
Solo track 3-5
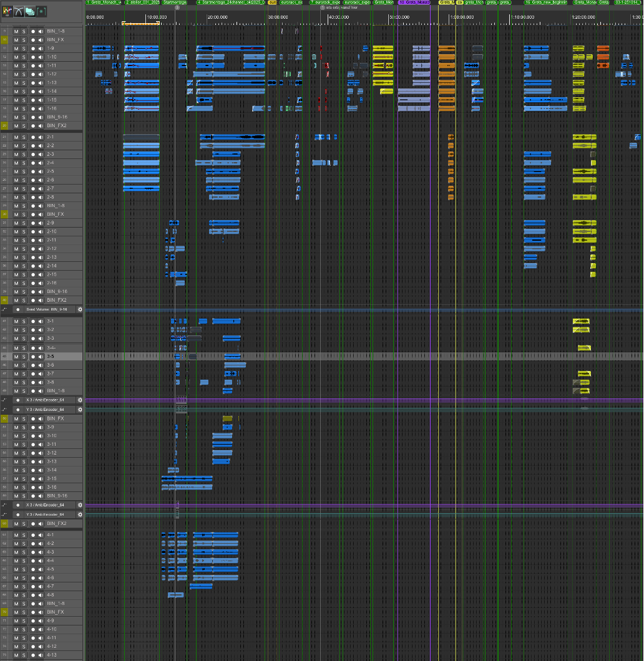click(24, 357)
